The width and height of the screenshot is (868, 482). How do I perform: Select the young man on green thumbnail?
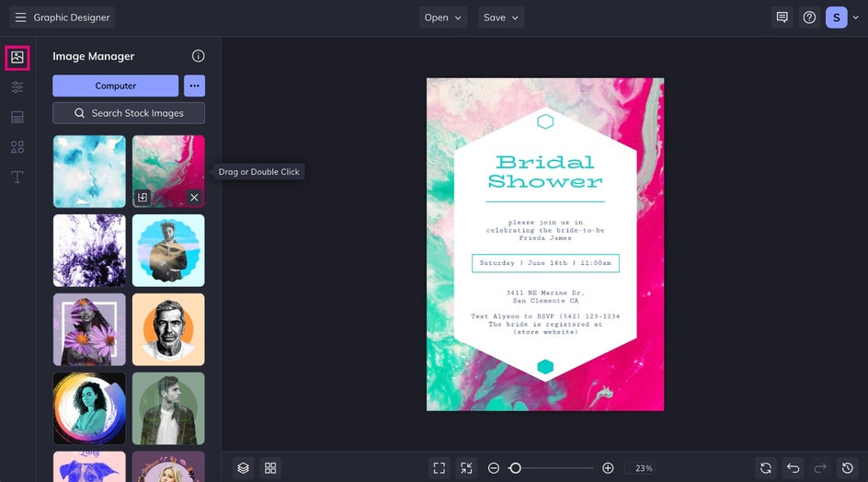click(168, 408)
